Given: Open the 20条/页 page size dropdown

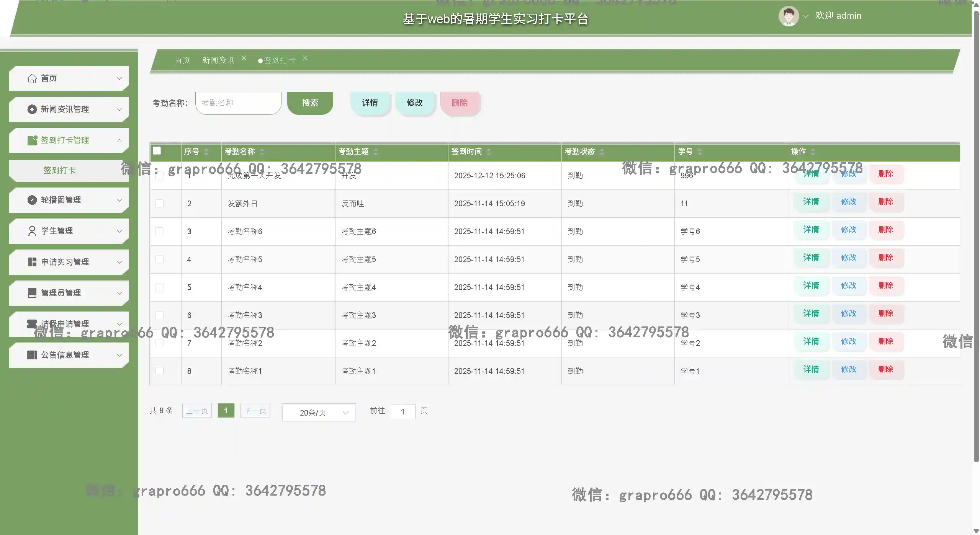Looking at the screenshot, I should pyautogui.click(x=319, y=413).
